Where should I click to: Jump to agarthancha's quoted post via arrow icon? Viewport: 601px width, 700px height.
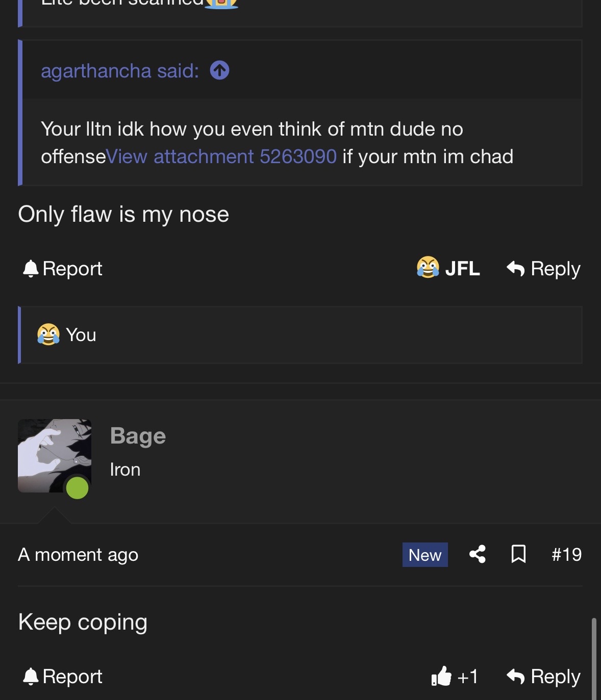[219, 70]
